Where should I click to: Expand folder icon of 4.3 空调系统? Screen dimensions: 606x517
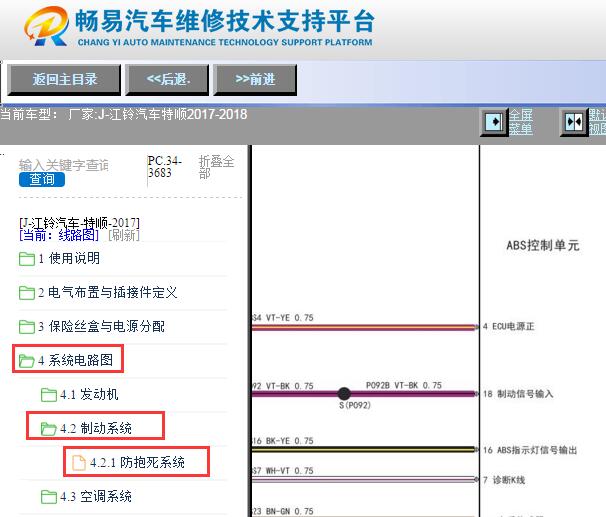click(49, 497)
